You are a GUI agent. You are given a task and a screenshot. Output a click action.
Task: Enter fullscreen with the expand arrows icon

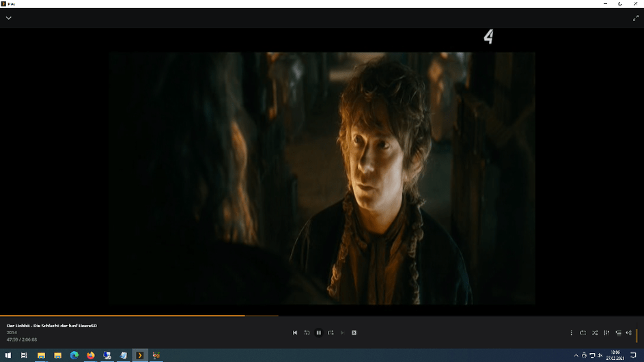[636, 18]
